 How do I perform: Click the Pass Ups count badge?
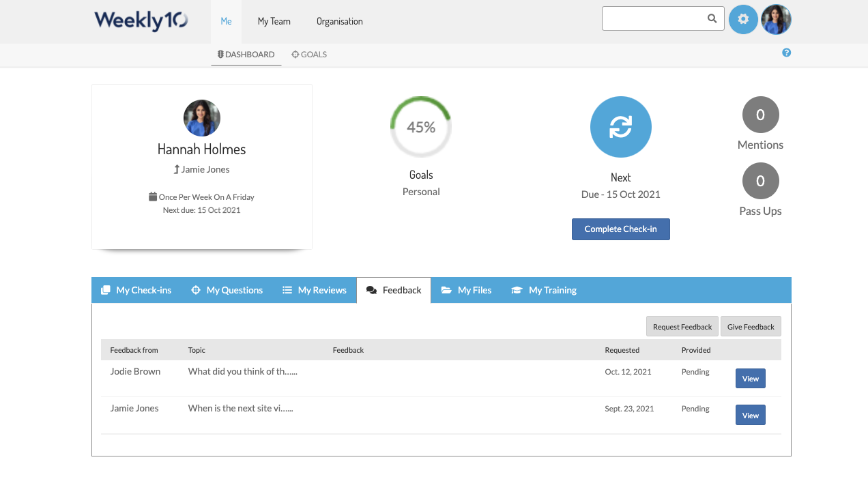coord(760,182)
